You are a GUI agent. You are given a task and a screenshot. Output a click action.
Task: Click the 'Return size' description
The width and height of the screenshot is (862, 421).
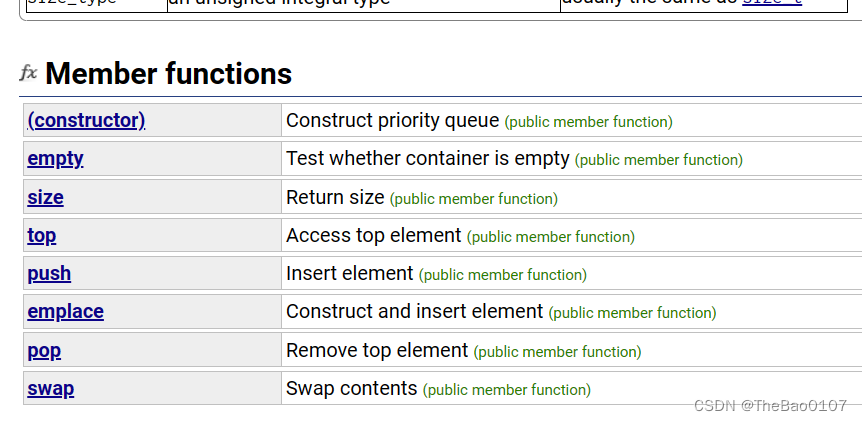click(x=335, y=198)
